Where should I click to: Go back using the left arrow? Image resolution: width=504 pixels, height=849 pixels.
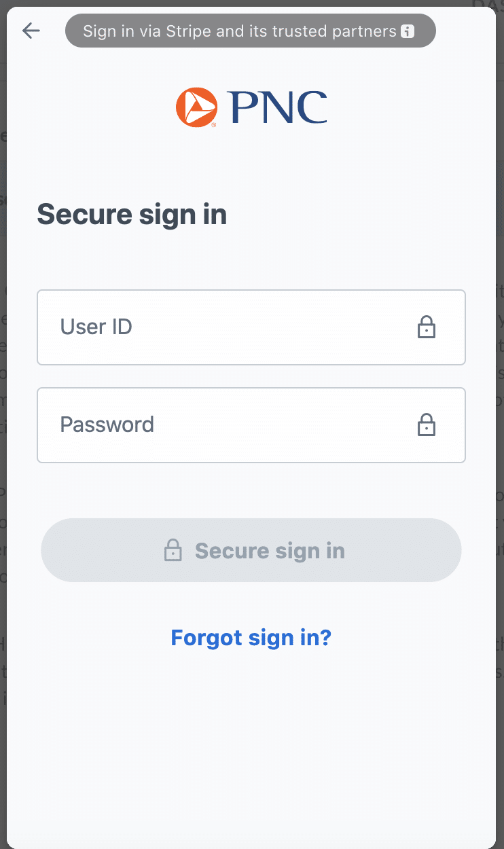(x=31, y=31)
